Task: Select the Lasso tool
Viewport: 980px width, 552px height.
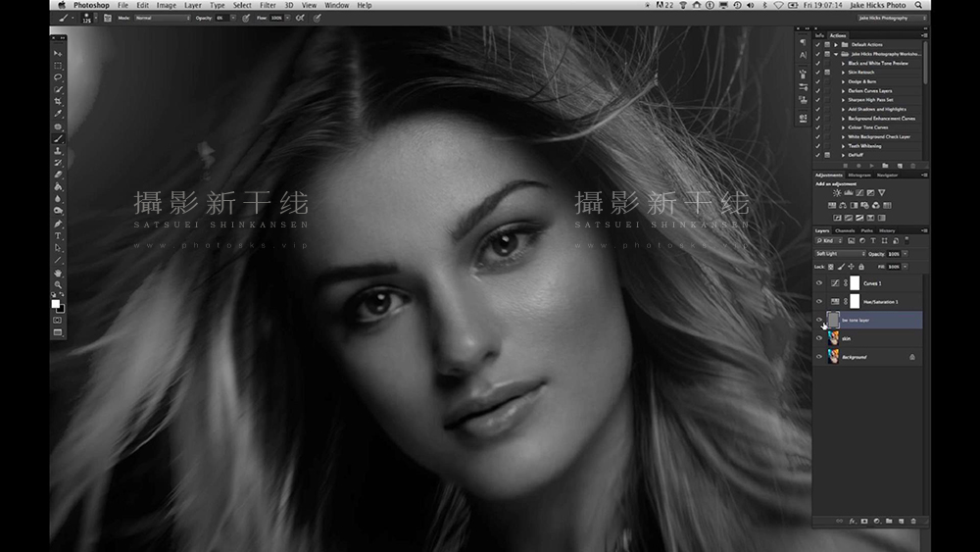Action: point(58,76)
